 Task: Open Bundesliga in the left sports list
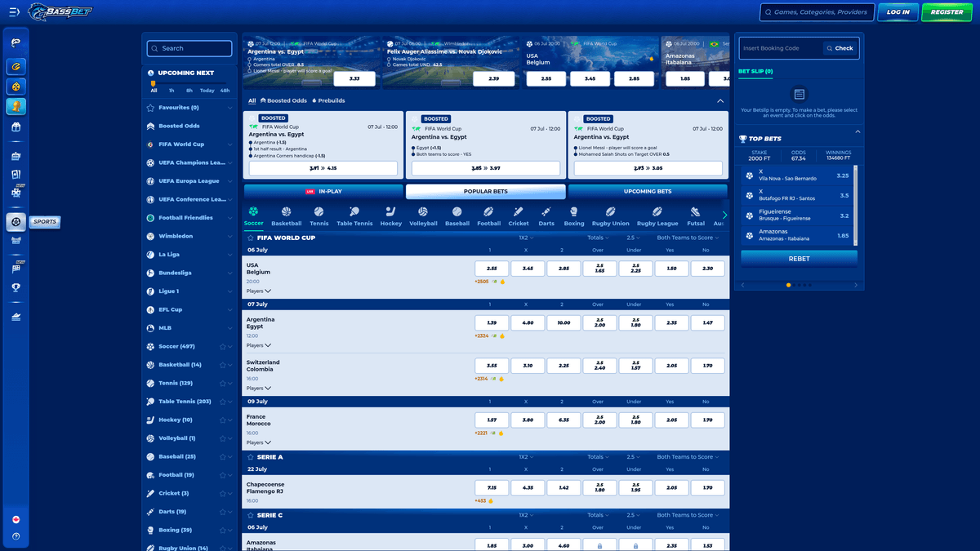click(x=189, y=273)
